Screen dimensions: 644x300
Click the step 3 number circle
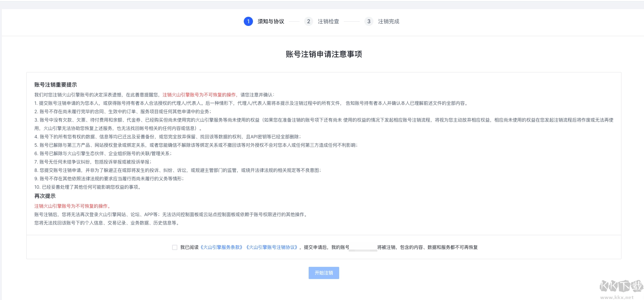coord(369,21)
